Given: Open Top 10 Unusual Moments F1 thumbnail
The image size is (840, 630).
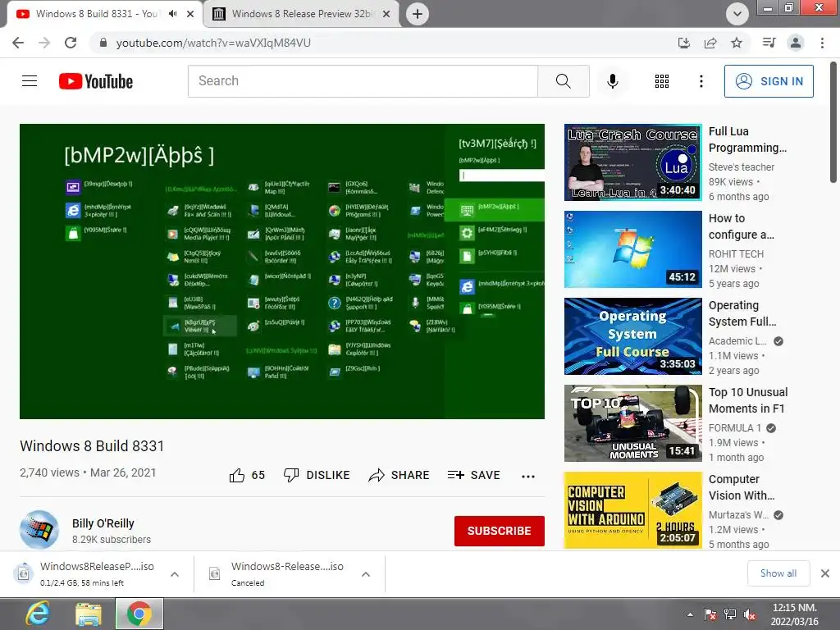Looking at the screenshot, I should pos(632,423).
